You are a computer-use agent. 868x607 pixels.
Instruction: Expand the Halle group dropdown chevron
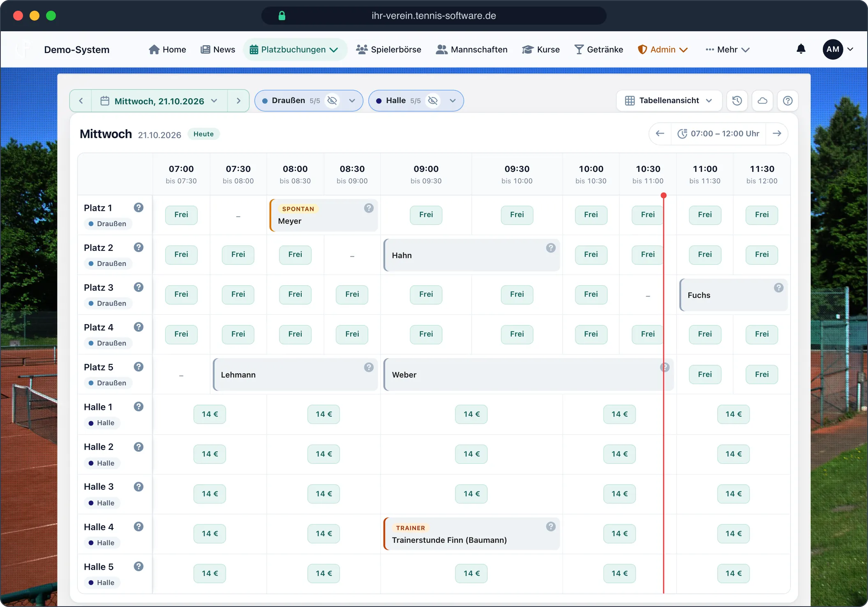coord(452,101)
